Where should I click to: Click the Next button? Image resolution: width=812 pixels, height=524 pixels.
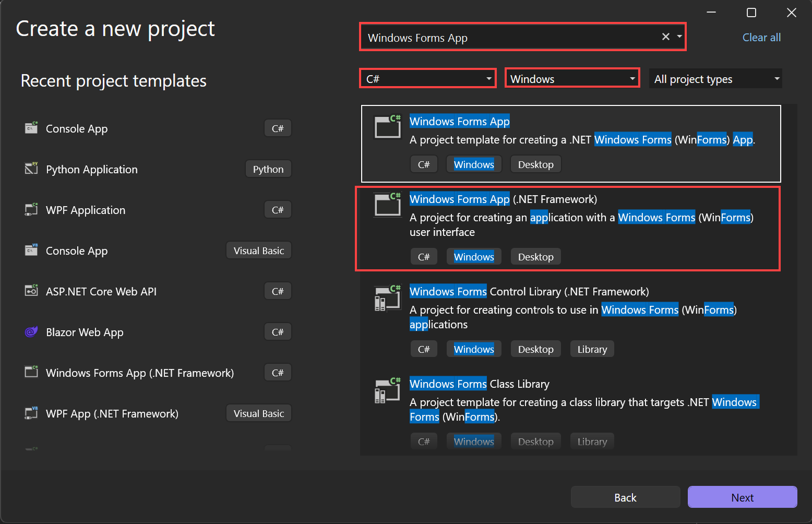pyautogui.click(x=742, y=497)
